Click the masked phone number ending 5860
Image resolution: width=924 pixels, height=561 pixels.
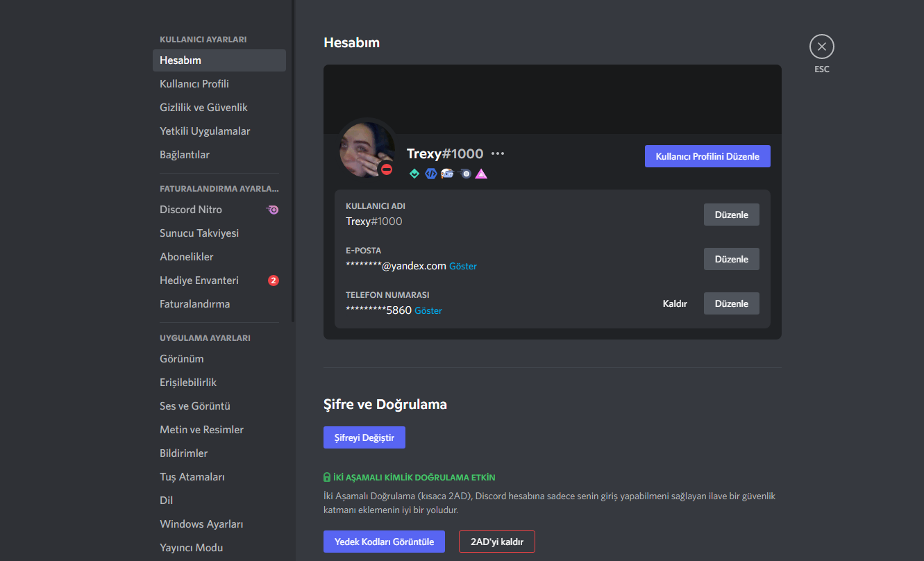[x=378, y=310]
